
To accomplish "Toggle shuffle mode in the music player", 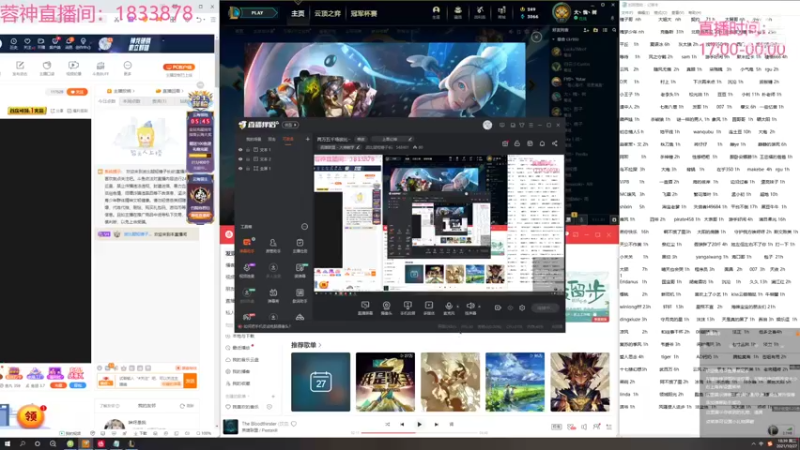I will (387, 424).
